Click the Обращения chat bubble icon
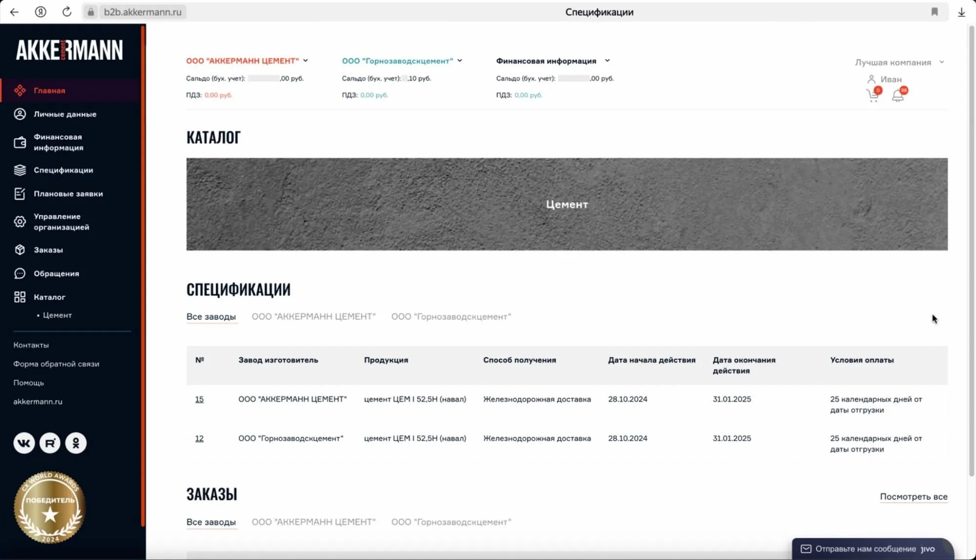The image size is (976, 560). [20, 273]
